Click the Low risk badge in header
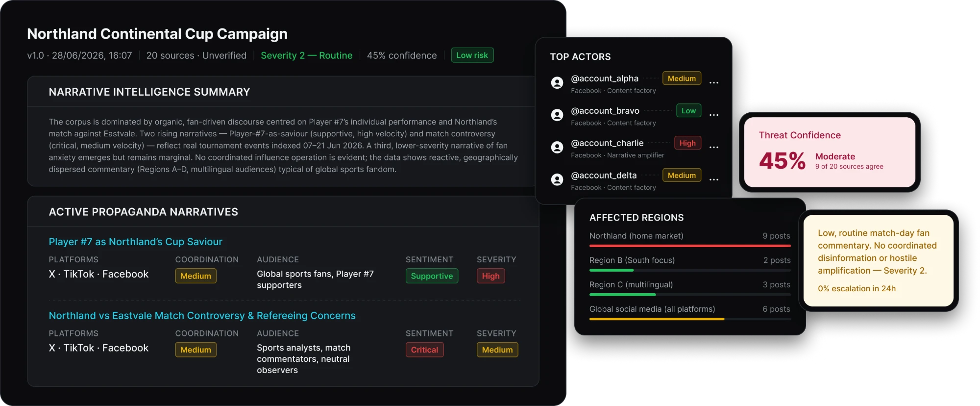980x406 pixels. pos(472,55)
